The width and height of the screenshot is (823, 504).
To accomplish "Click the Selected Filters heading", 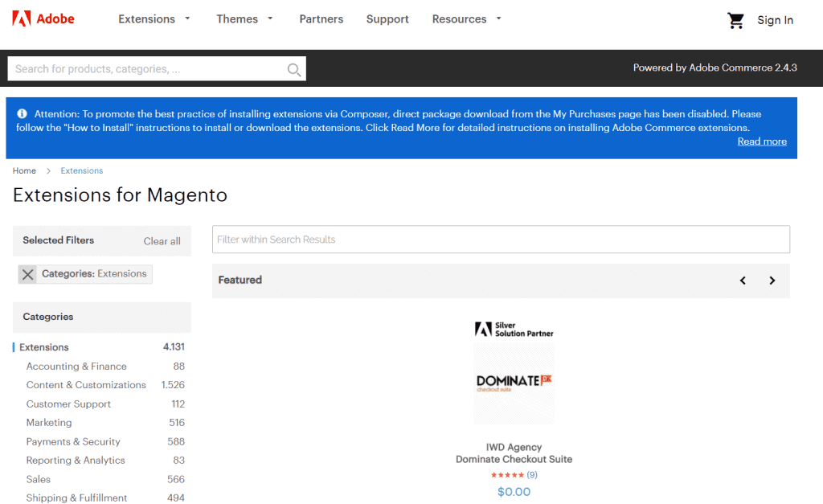I will pos(58,240).
